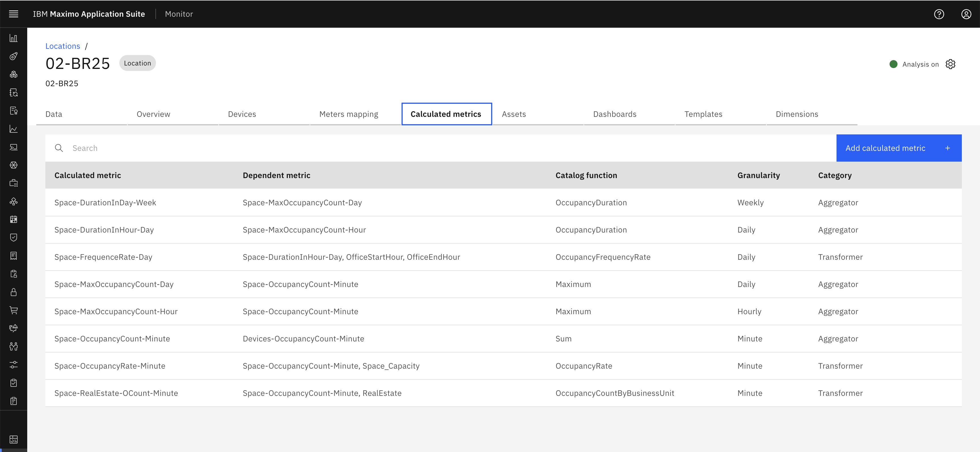The height and width of the screenshot is (452, 980).
Task: Click the service bell chat sidebar icon
Action: (14, 328)
